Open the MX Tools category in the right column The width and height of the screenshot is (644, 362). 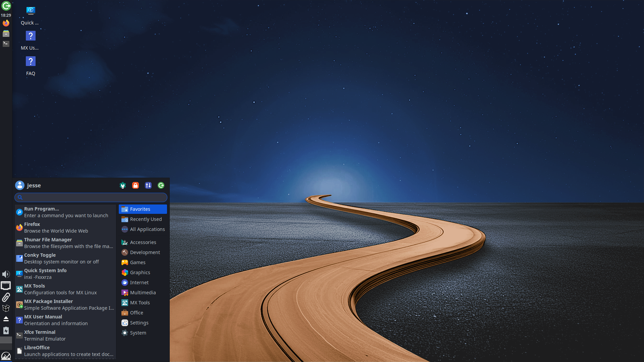143,303
